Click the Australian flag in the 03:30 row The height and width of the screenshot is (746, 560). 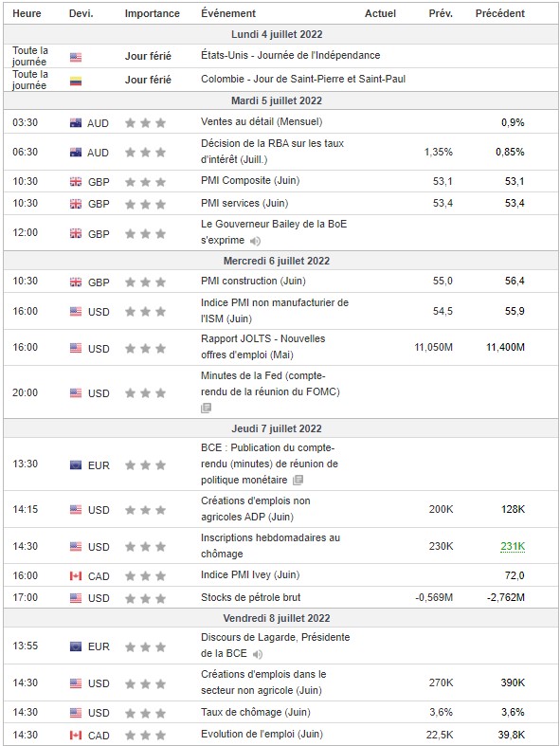(76, 123)
